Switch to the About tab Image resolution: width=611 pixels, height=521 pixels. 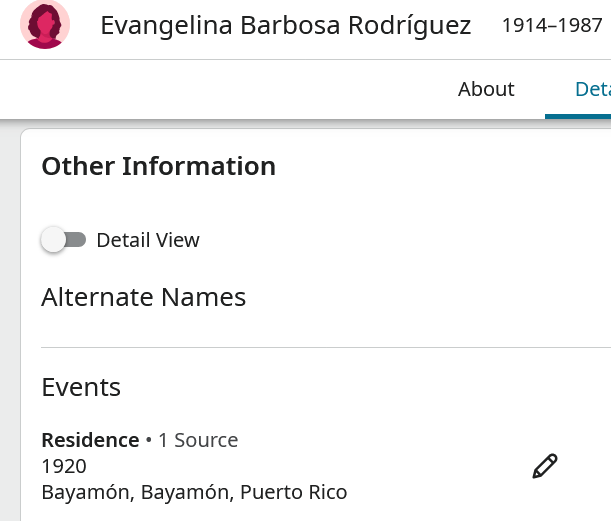point(486,89)
